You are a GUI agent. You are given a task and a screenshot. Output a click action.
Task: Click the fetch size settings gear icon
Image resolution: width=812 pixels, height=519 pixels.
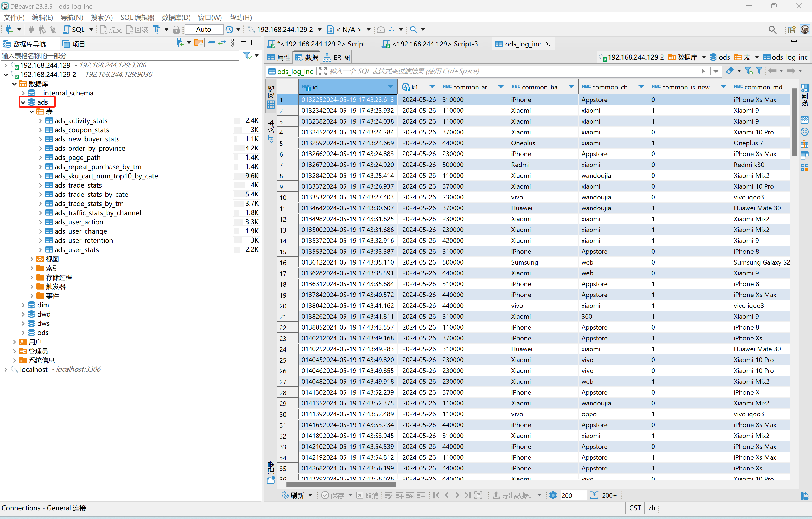[x=553, y=495]
